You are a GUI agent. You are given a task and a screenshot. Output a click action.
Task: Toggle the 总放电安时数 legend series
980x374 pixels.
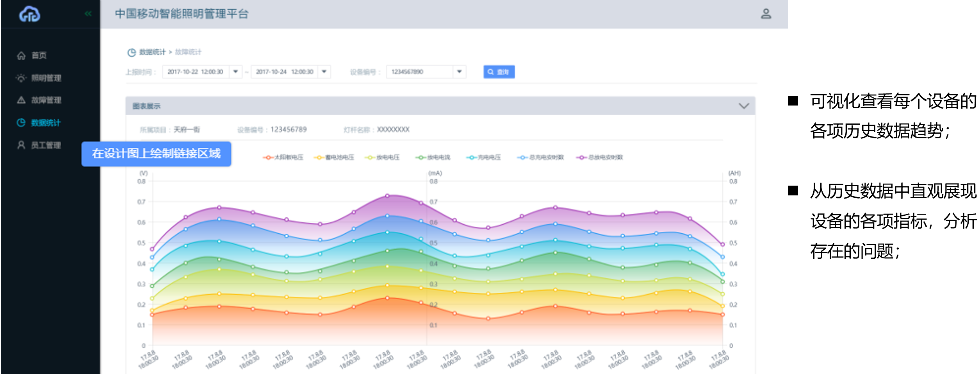[x=599, y=157]
